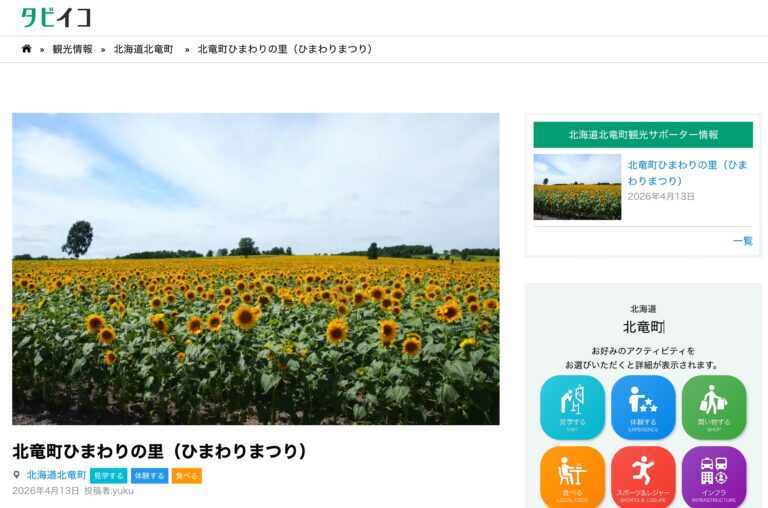The height and width of the screenshot is (508, 768).
Task: Click the map pin icon beside 北海道北竜町
Action: tap(16, 476)
